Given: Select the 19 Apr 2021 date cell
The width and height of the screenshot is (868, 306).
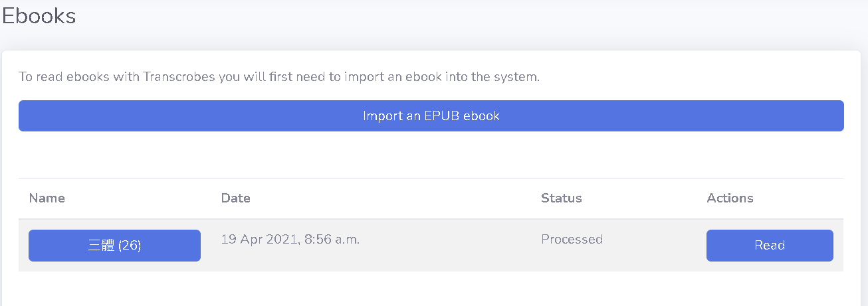Looking at the screenshot, I should [290, 240].
